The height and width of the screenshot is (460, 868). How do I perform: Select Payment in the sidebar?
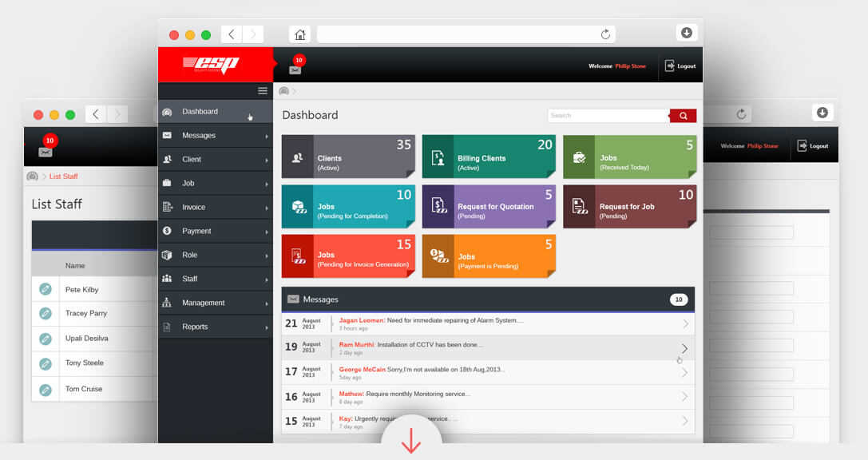click(x=216, y=231)
